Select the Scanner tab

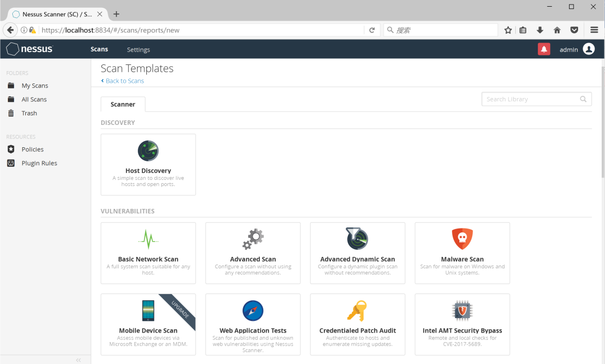(x=123, y=104)
